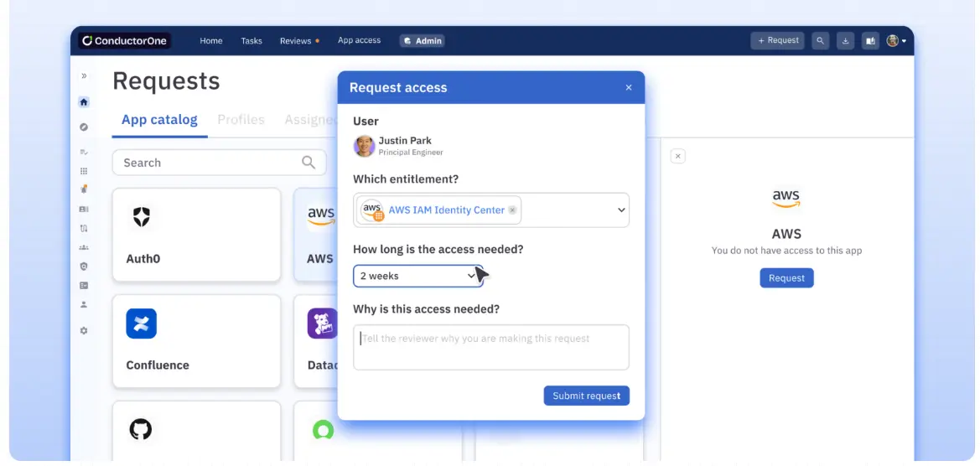Remove the AWS IAM Identity Center chip

[x=513, y=210]
